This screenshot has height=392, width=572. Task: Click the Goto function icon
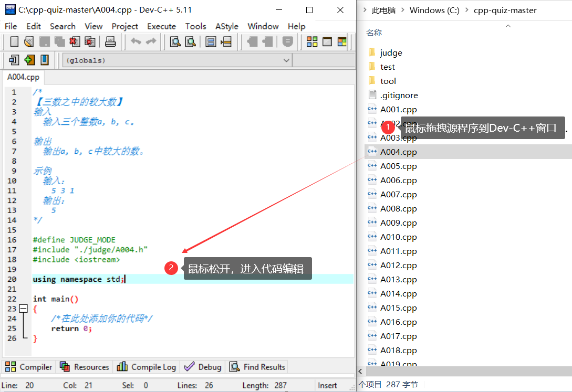point(211,41)
